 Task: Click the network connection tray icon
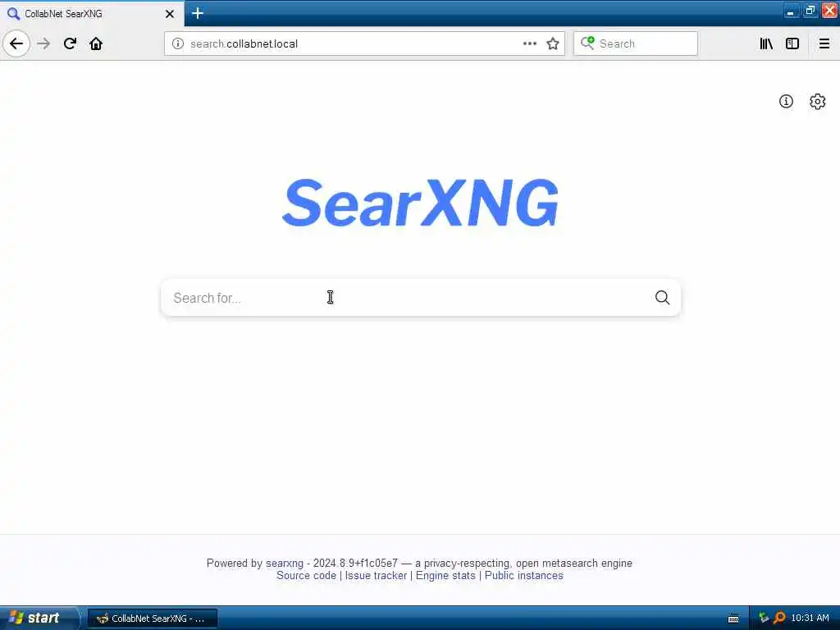(764, 618)
